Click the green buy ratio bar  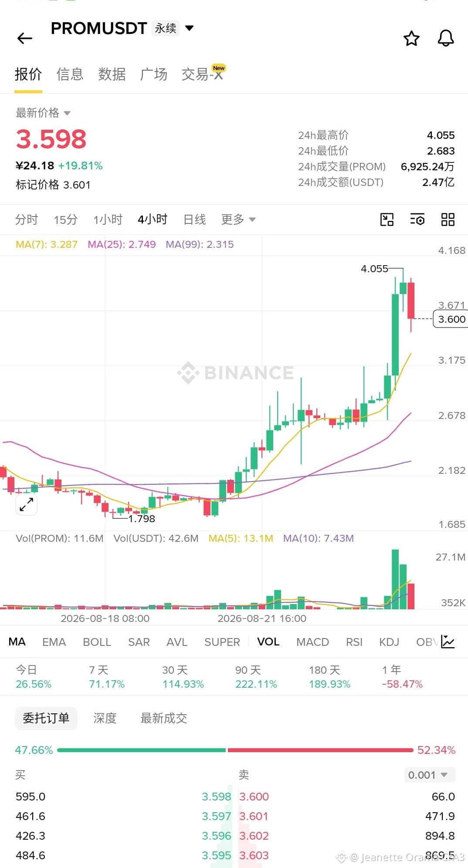(142, 750)
